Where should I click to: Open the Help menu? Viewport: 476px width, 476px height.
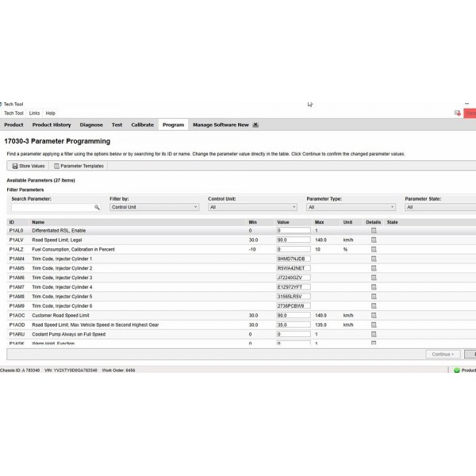point(51,113)
